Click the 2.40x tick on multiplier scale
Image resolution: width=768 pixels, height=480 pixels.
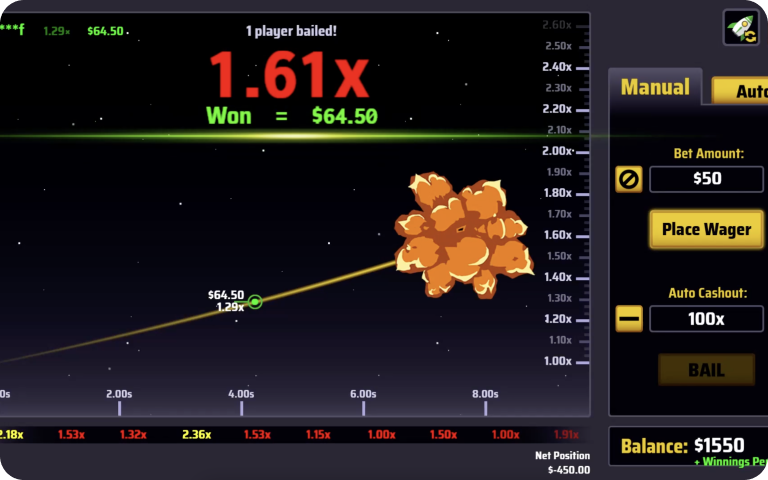coord(557,67)
